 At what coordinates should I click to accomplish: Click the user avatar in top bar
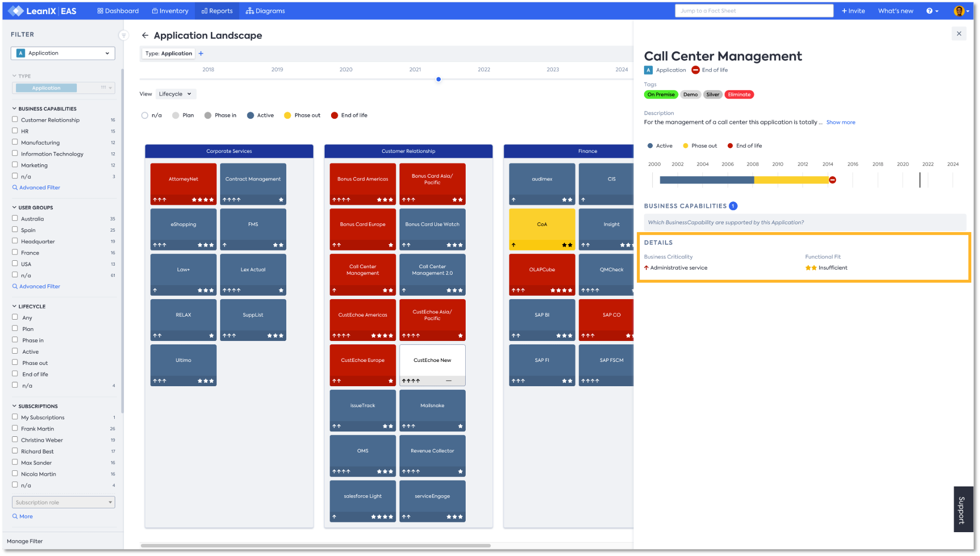[959, 11]
